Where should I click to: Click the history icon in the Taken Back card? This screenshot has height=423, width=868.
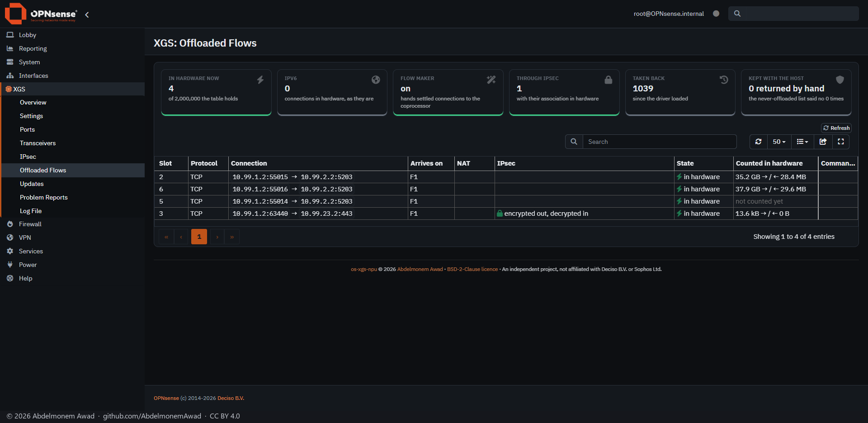pyautogui.click(x=724, y=80)
